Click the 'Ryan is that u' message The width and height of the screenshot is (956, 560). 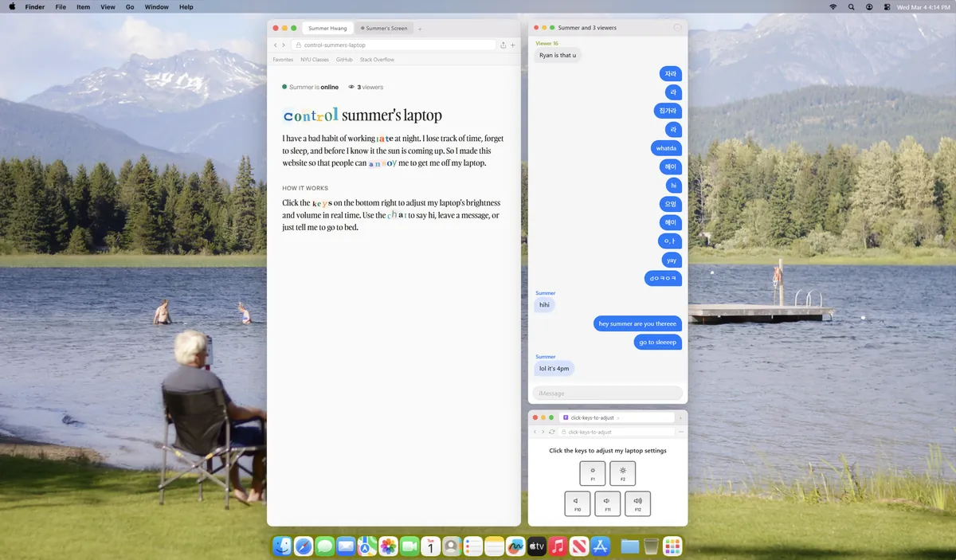tap(558, 56)
